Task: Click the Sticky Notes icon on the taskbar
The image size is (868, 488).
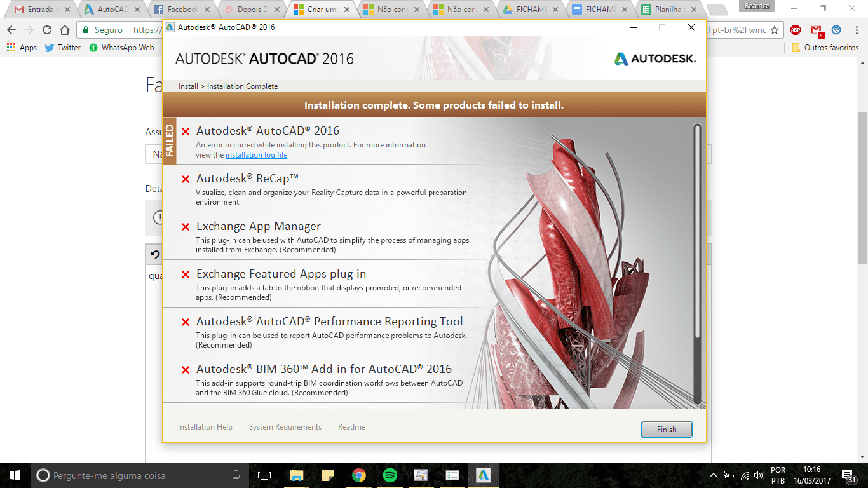Action: pyautogui.click(x=328, y=474)
